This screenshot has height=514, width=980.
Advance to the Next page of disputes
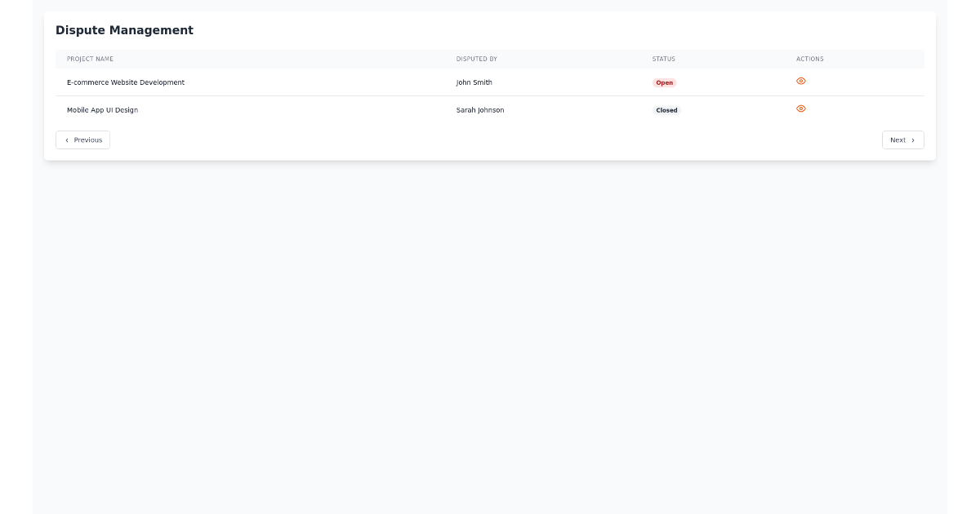click(x=902, y=140)
